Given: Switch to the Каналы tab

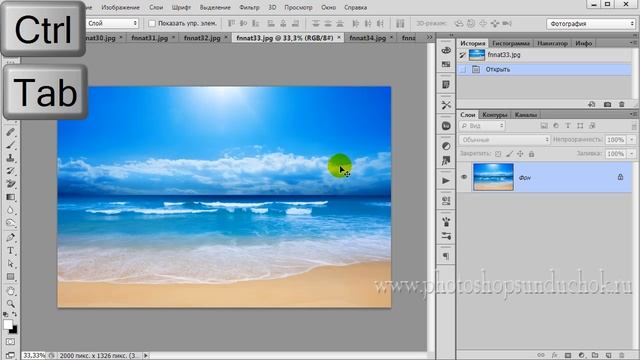Looking at the screenshot, I should tap(526, 115).
